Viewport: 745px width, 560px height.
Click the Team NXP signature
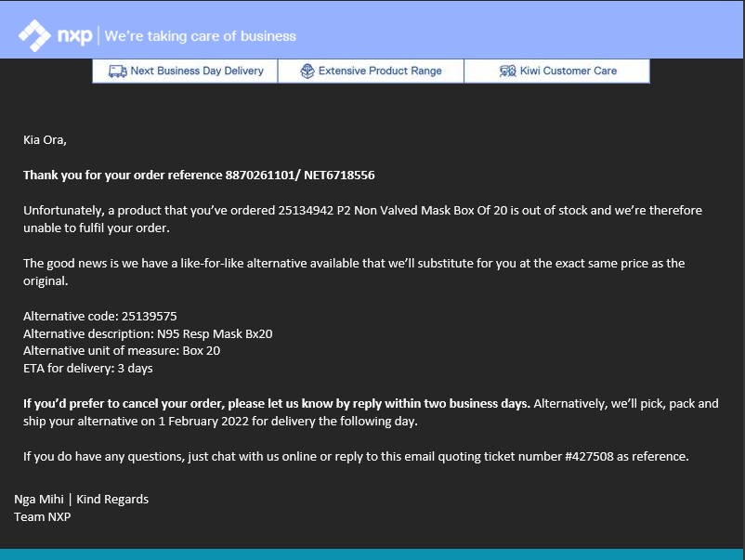[x=42, y=516]
